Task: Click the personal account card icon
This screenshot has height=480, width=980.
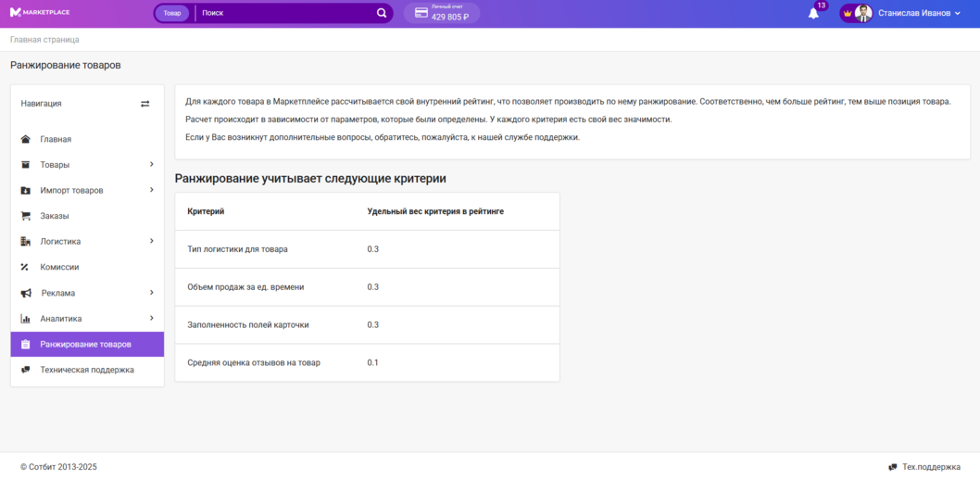Action: tap(421, 13)
